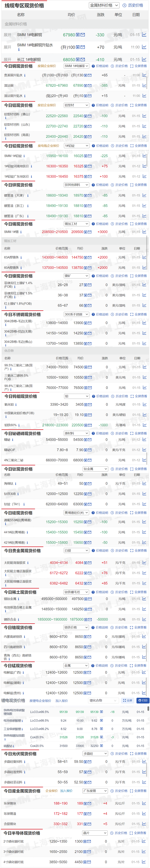Click the 打印 button in 锂电现货价格
Viewport: 150px width, 868px height.
tap(143, 701)
